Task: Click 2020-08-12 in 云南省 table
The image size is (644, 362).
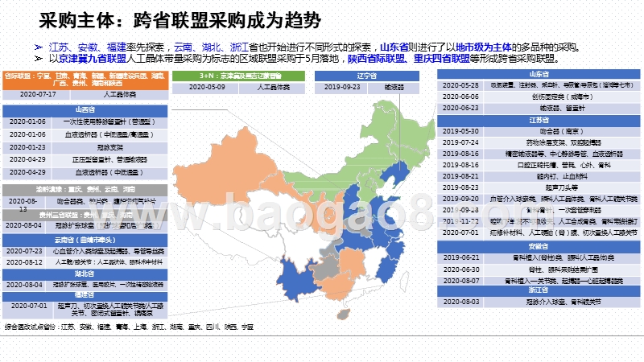Action: 24,262
